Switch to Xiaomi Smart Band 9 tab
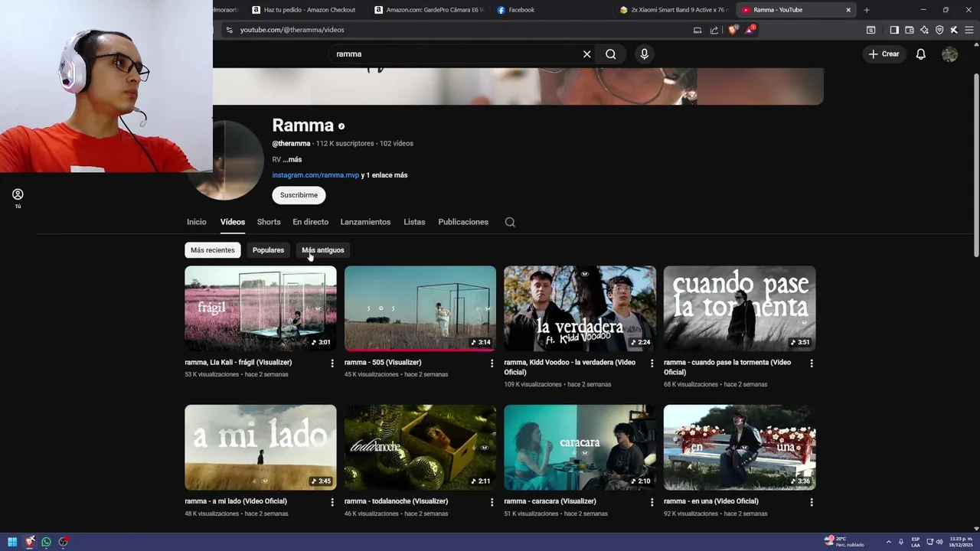Viewport: 980px width, 551px height. pos(674,10)
